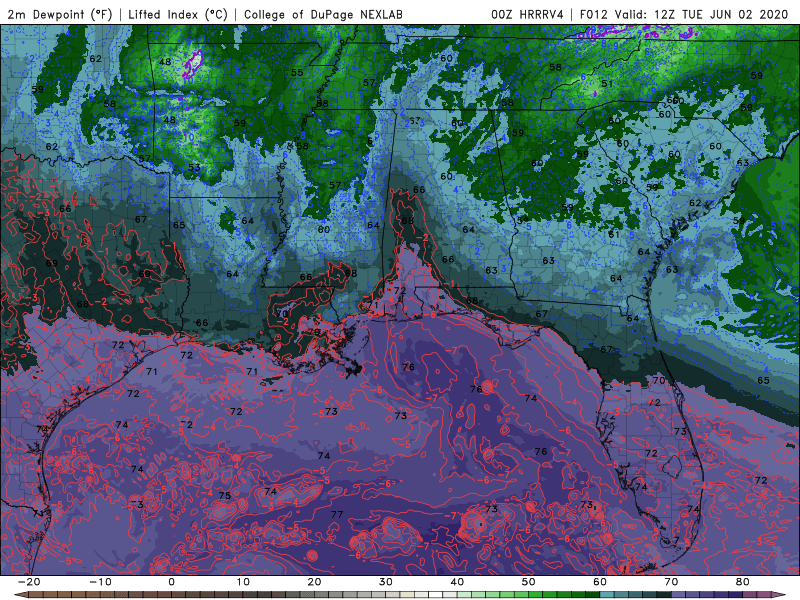Viewport: 800px width, 600px height.
Task: Click the '53' dewpoint value on the map
Action: pyautogui.click(x=194, y=167)
